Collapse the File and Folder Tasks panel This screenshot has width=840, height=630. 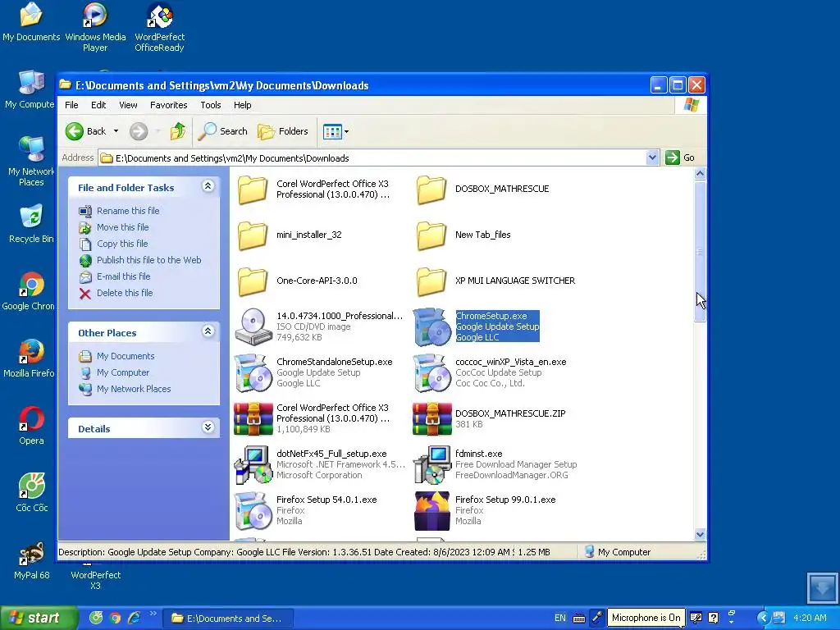(x=208, y=186)
